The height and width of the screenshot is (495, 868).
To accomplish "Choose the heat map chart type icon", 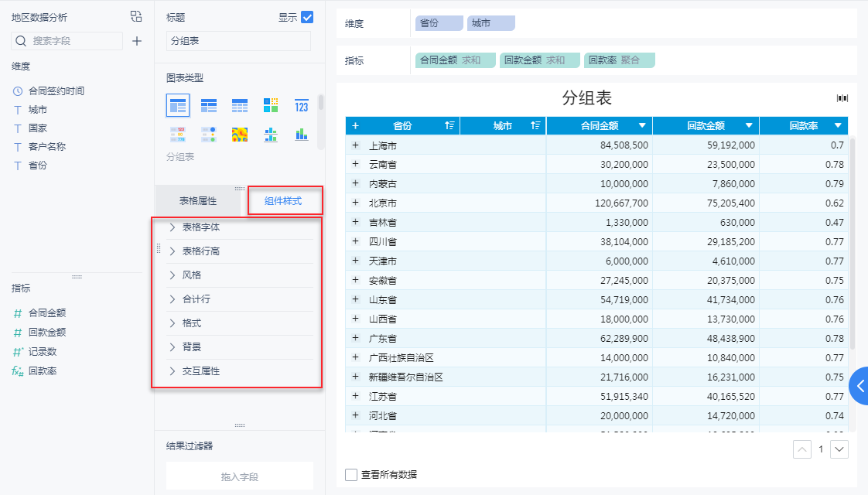I will [x=240, y=135].
